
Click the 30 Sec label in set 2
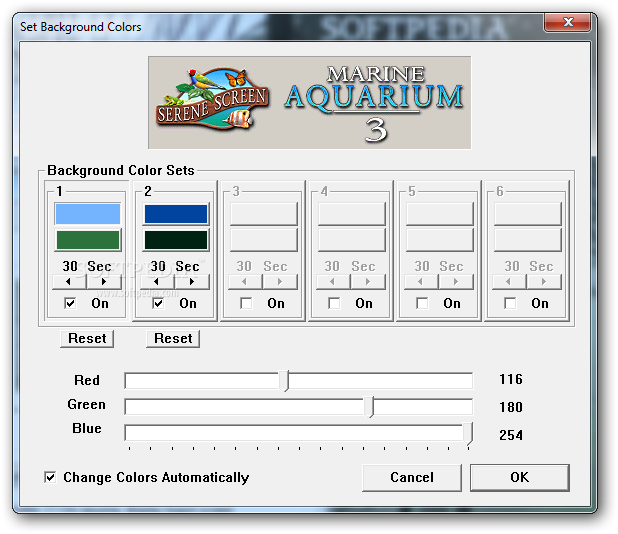(x=175, y=266)
